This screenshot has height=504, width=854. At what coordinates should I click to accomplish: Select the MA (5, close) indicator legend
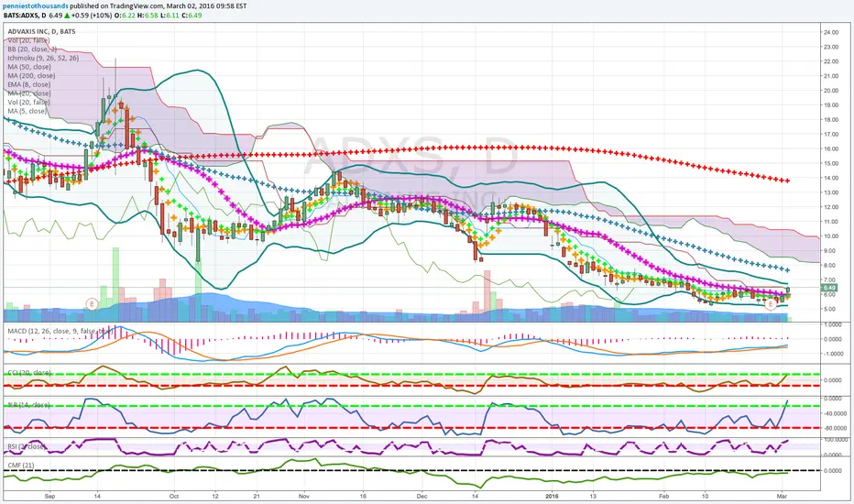pos(27,111)
